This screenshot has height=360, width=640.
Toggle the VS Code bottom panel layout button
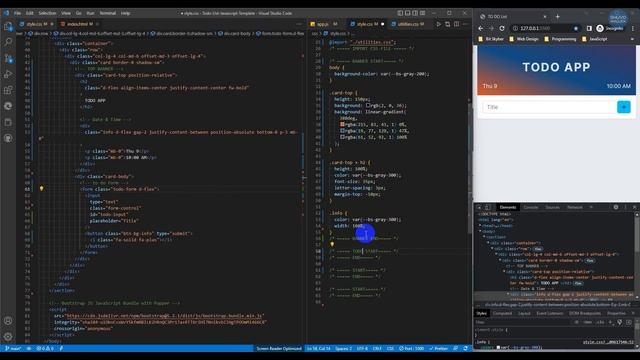(407, 13)
